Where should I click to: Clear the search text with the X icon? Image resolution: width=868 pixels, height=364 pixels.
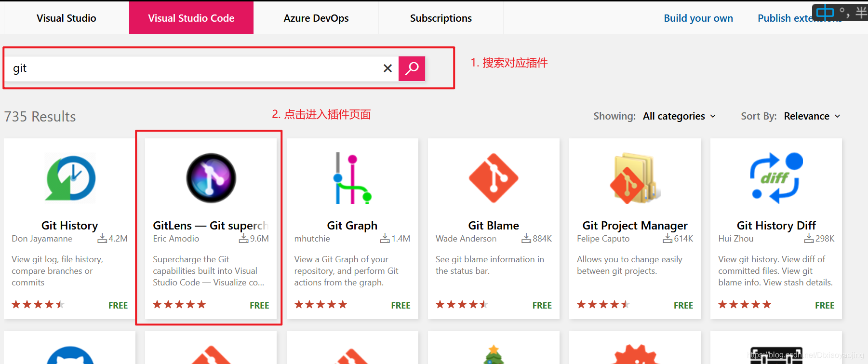[x=387, y=68]
